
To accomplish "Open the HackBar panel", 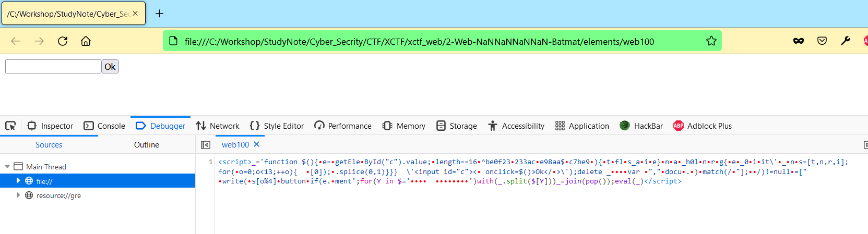I will (641, 126).
